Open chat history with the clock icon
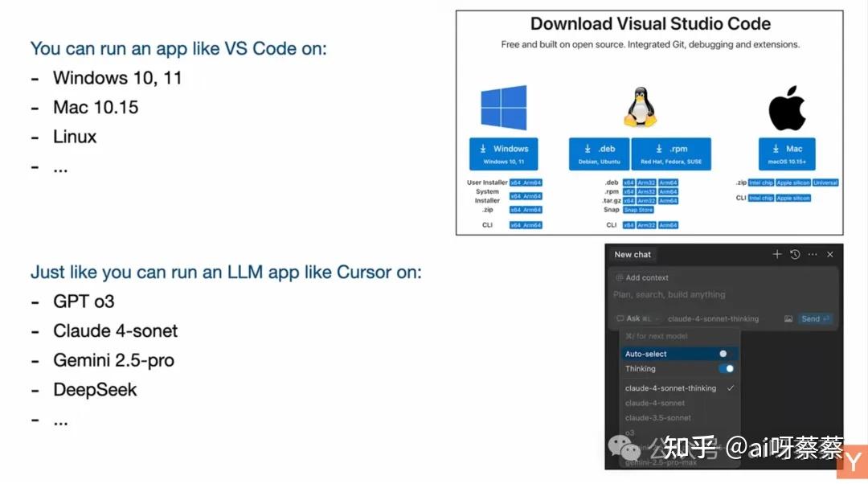Screen dimensions: 868x484 (x=794, y=255)
